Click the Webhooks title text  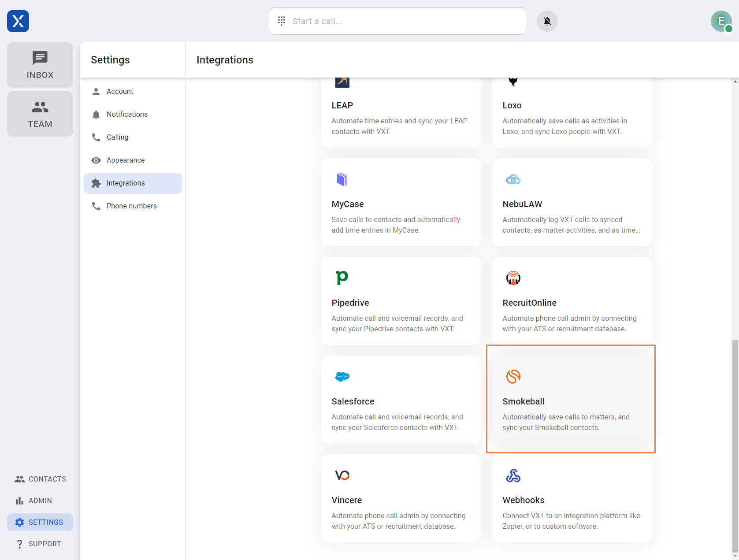pos(524,500)
